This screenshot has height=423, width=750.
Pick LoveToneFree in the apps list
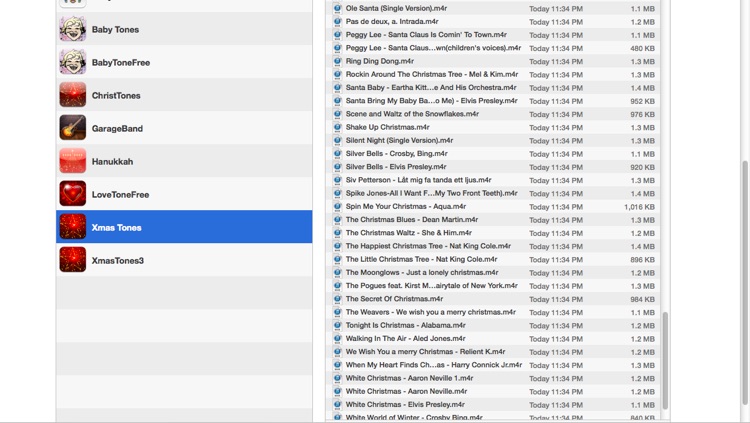[184, 194]
